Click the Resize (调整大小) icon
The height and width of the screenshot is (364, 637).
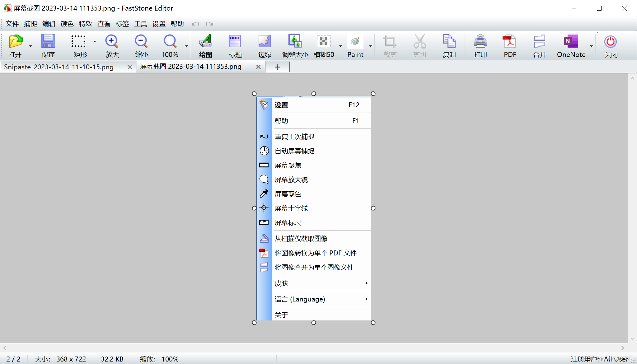click(x=295, y=42)
